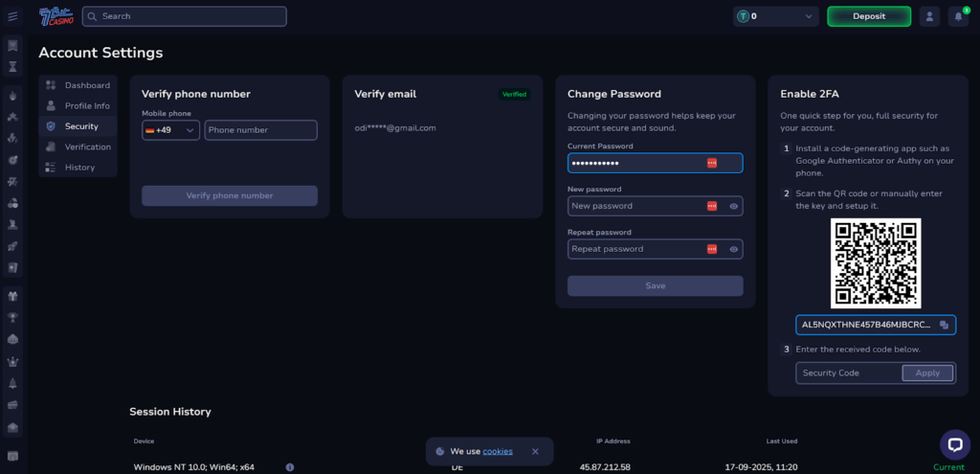The height and width of the screenshot is (474, 980).
Task: Click the hamburger menu icon
Action: [12, 16]
